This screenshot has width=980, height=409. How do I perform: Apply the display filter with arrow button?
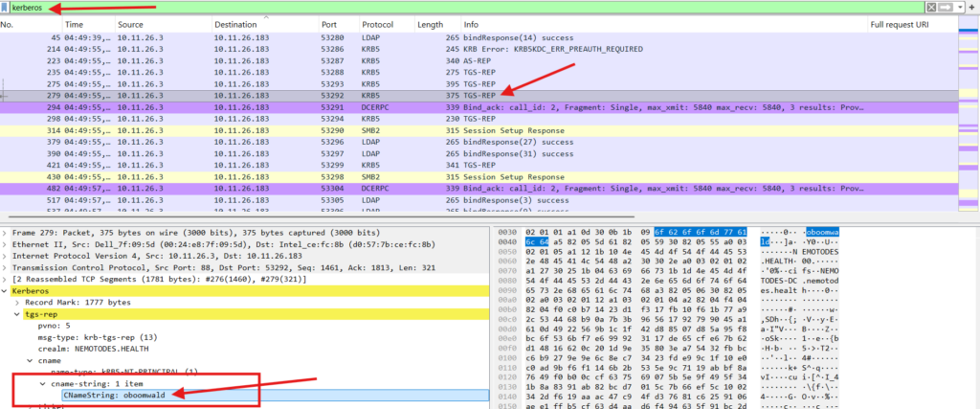[x=944, y=7]
